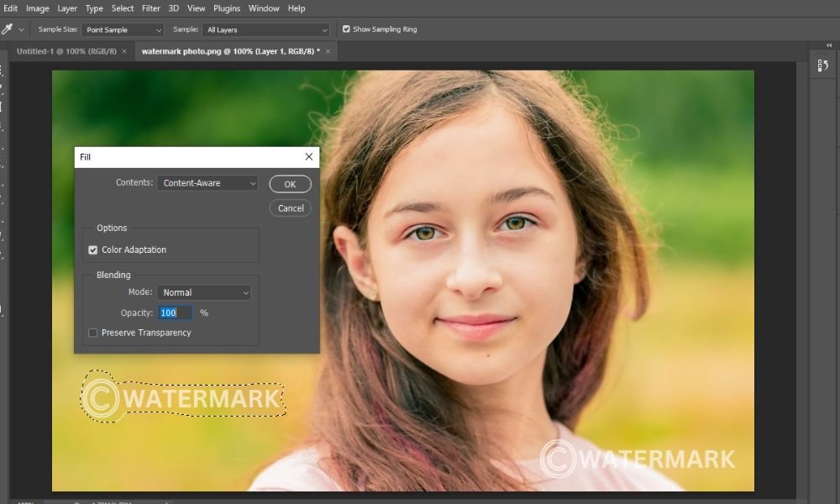Expand the tool preset picker arrow
This screenshot has height=504, width=840.
tap(21, 30)
